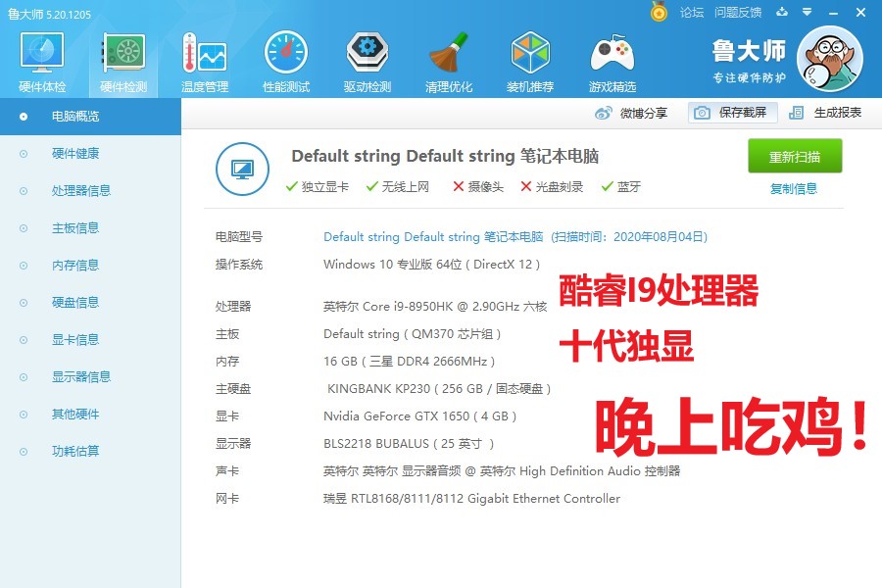Select 电脑概览 in sidebar

tap(90, 117)
